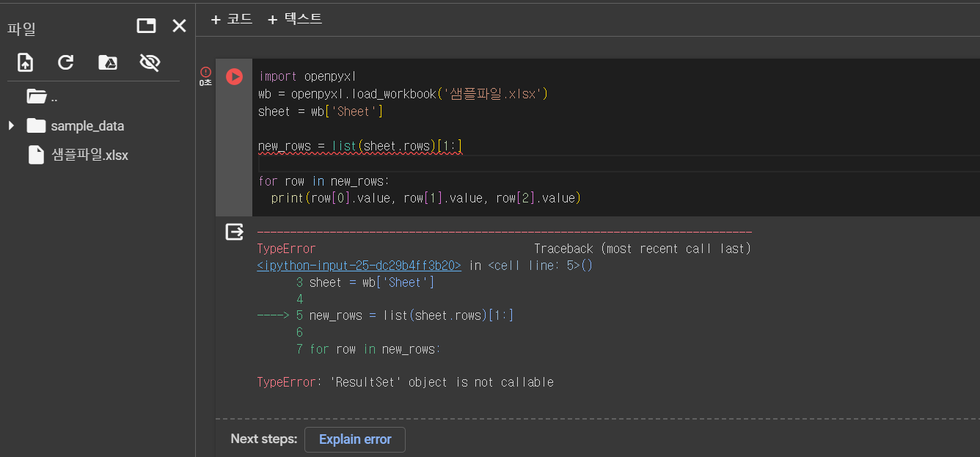This screenshot has width=980, height=457.
Task: Click the 'for row in new_rows:' line
Action: 324,181
